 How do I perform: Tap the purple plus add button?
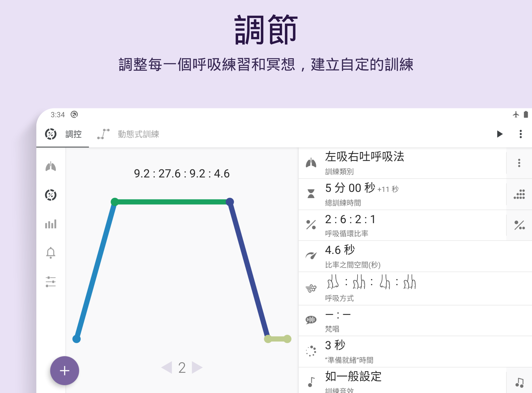point(65,371)
